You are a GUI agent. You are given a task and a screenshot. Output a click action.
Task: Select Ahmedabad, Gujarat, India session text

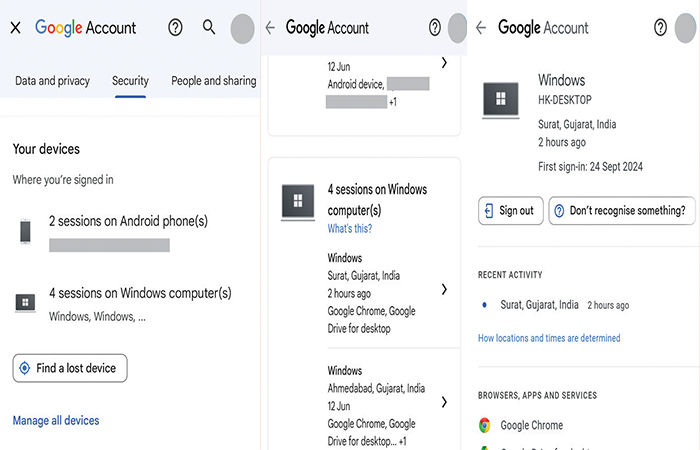coord(376,388)
